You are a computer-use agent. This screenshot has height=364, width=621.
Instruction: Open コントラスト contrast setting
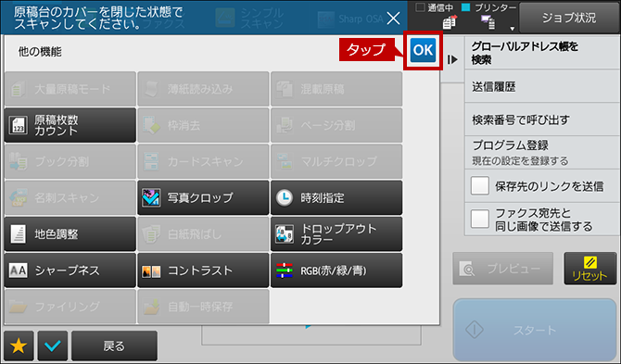203,270
